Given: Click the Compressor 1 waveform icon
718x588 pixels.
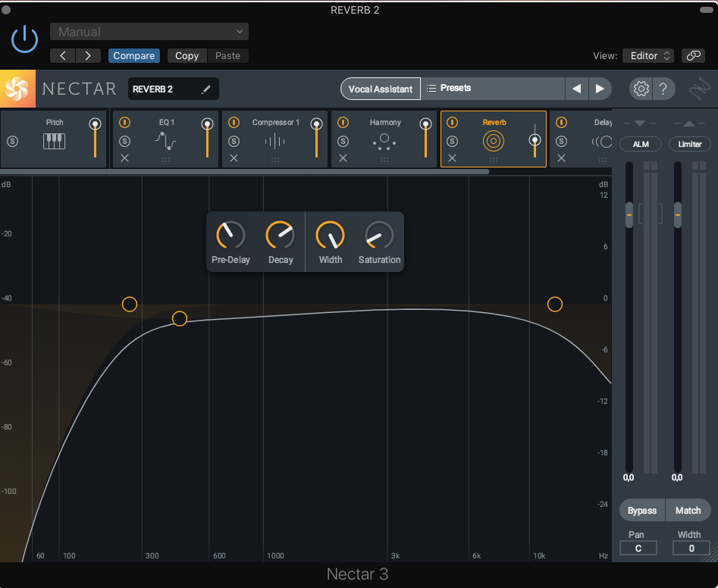Looking at the screenshot, I should coord(274,142).
